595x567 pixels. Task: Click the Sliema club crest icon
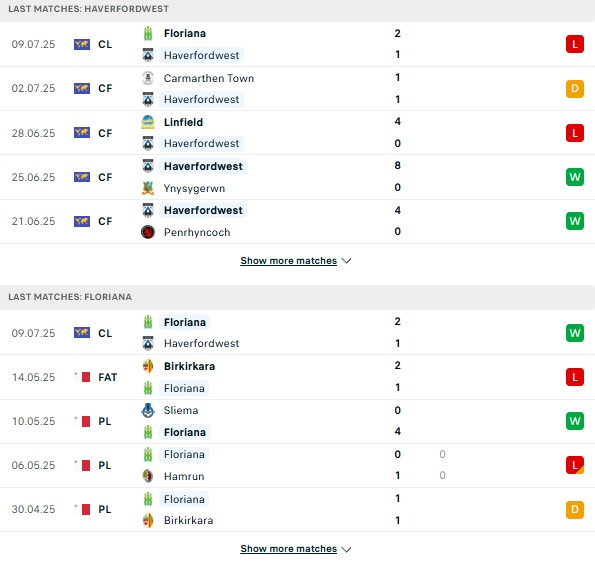pyautogui.click(x=148, y=410)
